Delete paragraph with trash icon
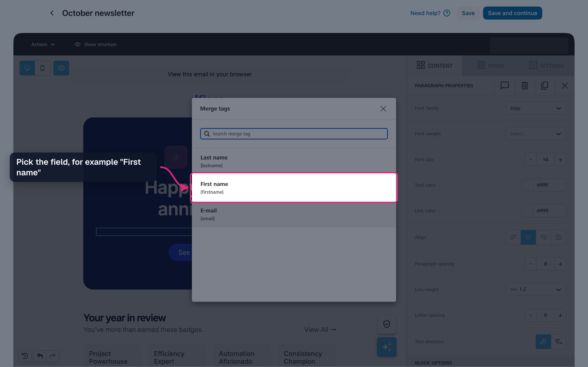 point(525,85)
